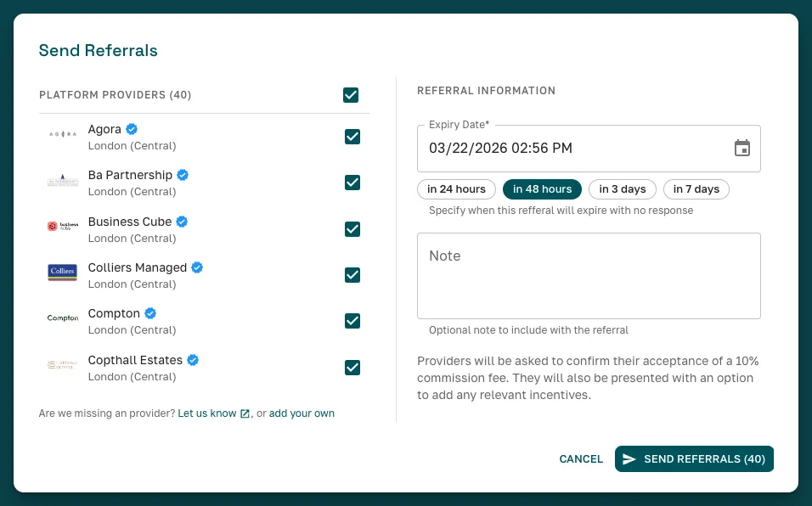This screenshot has height=506, width=812.
Task: Click the Compton company logo
Action: click(x=62, y=318)
